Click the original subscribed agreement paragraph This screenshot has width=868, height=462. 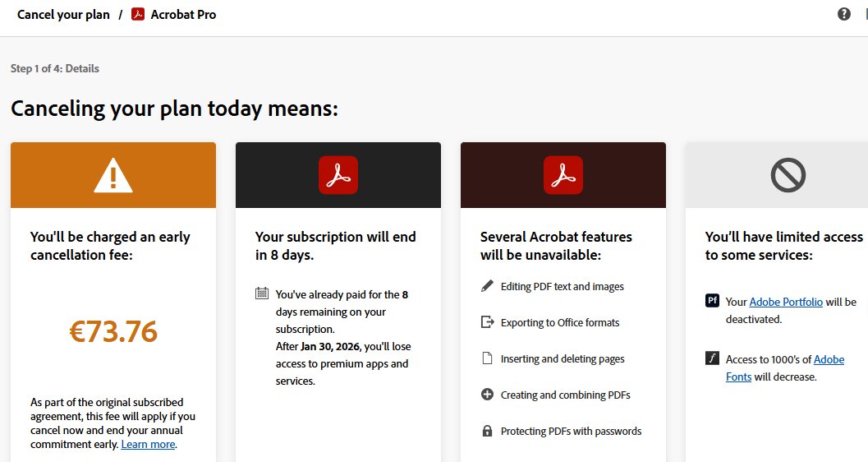[x=113, y=423]
